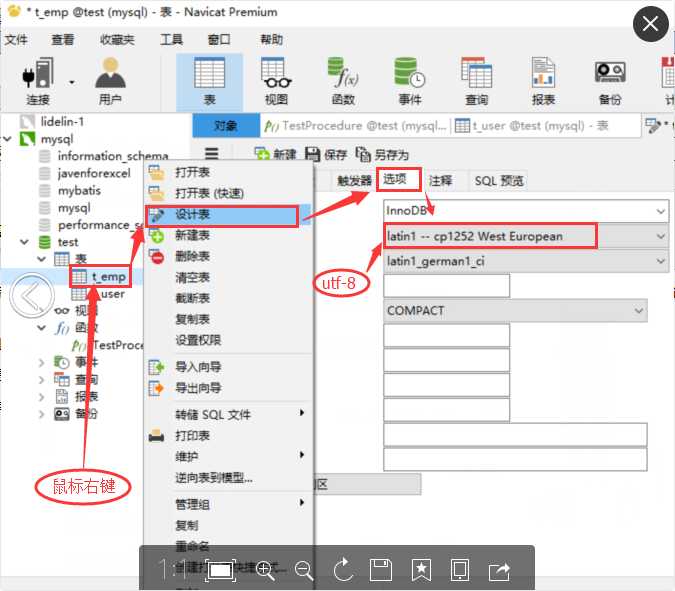
Task: Open the 函数 (Function) toolbar icon
Action: [x=343, y=81]
